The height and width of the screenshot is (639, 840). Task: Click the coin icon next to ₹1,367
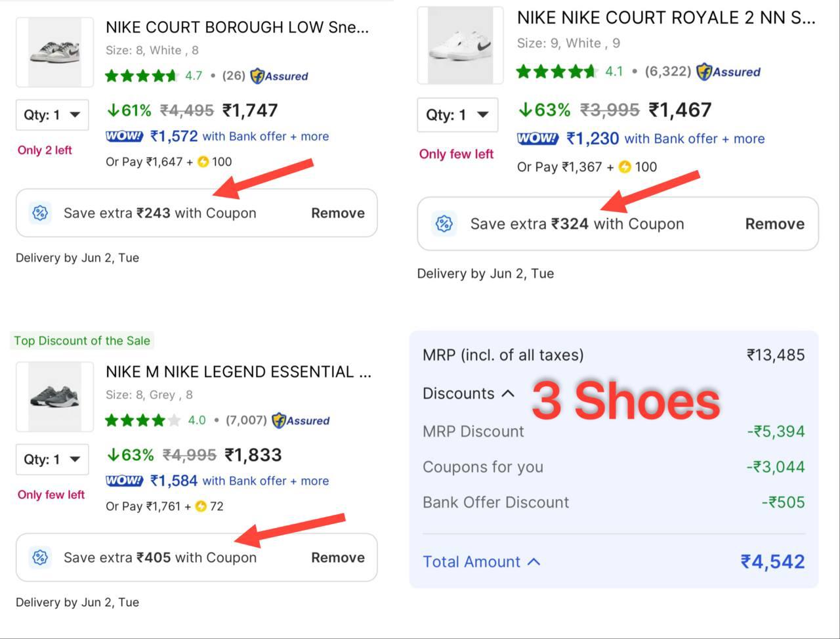coord(625,167)
